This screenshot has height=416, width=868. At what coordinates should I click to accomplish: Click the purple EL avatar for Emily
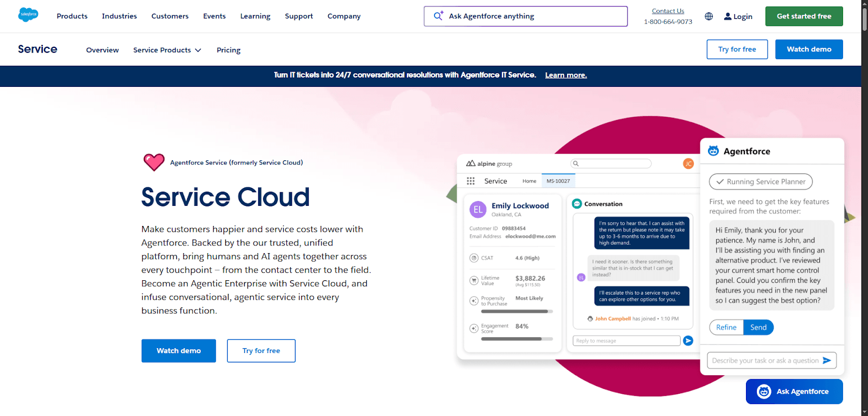point(478,210)
